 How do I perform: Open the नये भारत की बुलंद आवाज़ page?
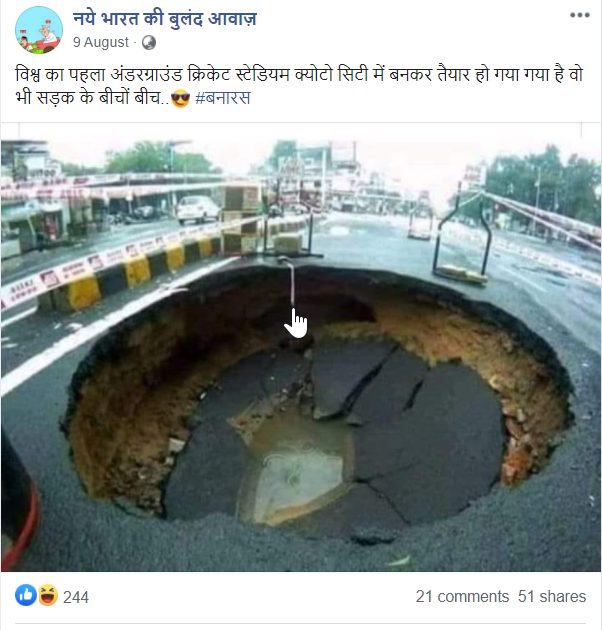point(164,19)
